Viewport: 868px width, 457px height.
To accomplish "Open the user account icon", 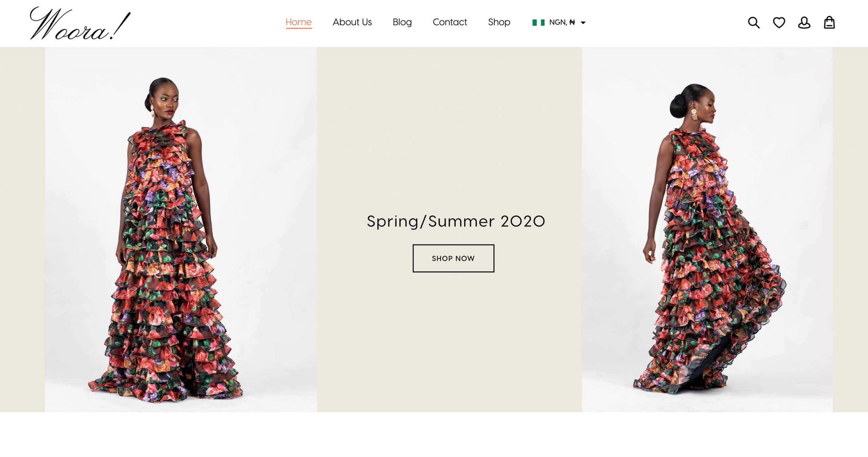I will pos(804,23).
